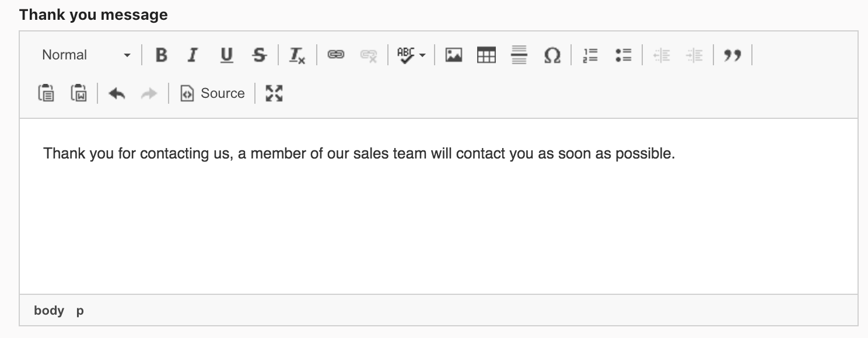The image size is (868, 338).
Task: Insert an image into the message
Action: pos(453,55)
